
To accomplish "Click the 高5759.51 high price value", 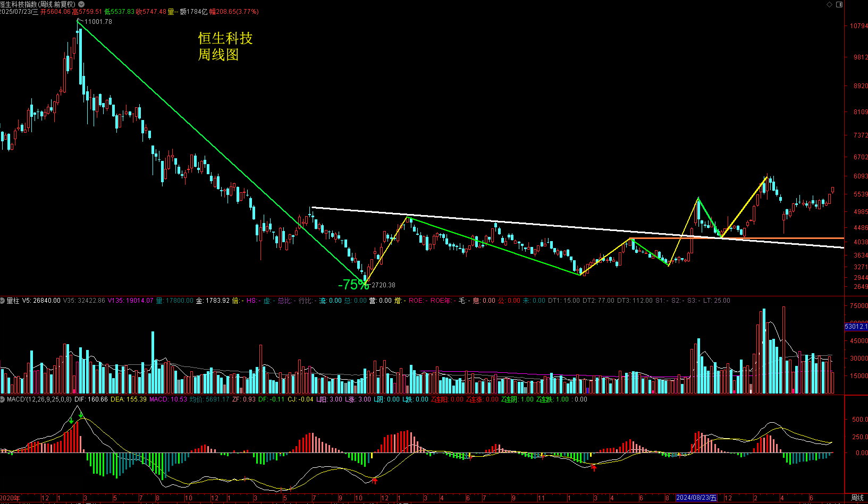I will click(x=87, y=12).
